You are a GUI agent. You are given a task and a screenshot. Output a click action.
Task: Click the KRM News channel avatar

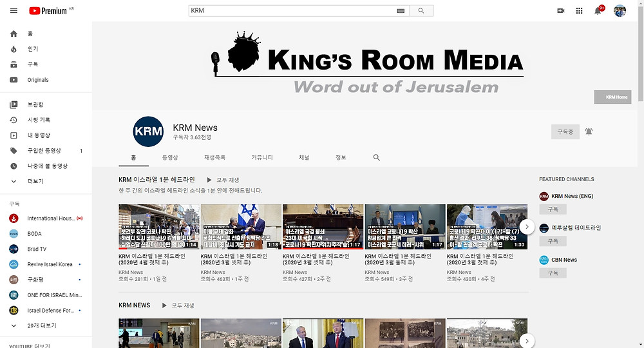pyautogui.click(x=148, y=131)
